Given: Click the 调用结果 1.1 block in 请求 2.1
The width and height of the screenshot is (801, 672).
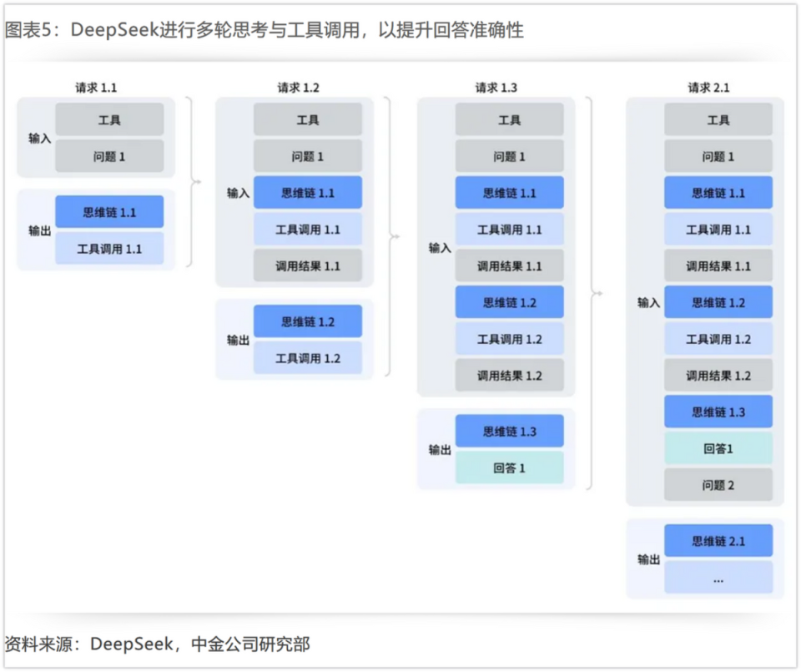Looking at the screenshot, I should coord(718,265).
